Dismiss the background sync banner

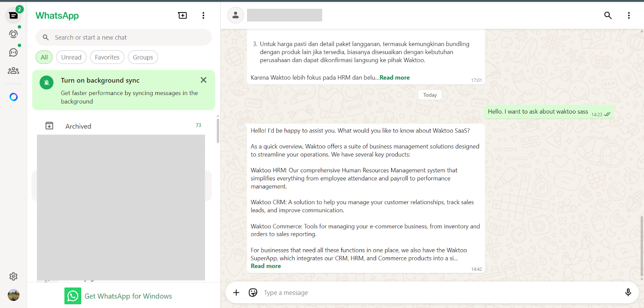(x=204, y=80)
